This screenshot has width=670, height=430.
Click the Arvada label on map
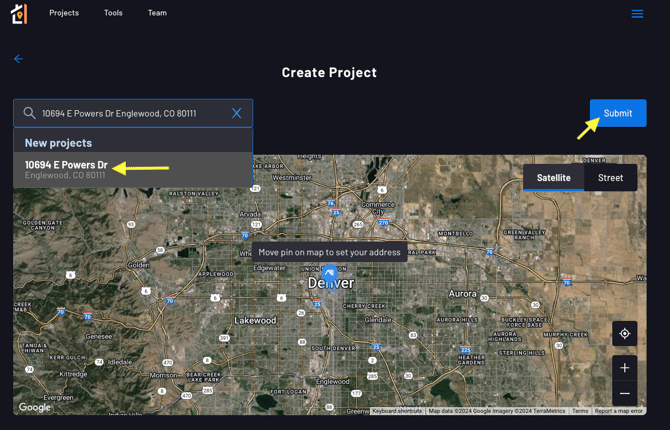point(250,214)
